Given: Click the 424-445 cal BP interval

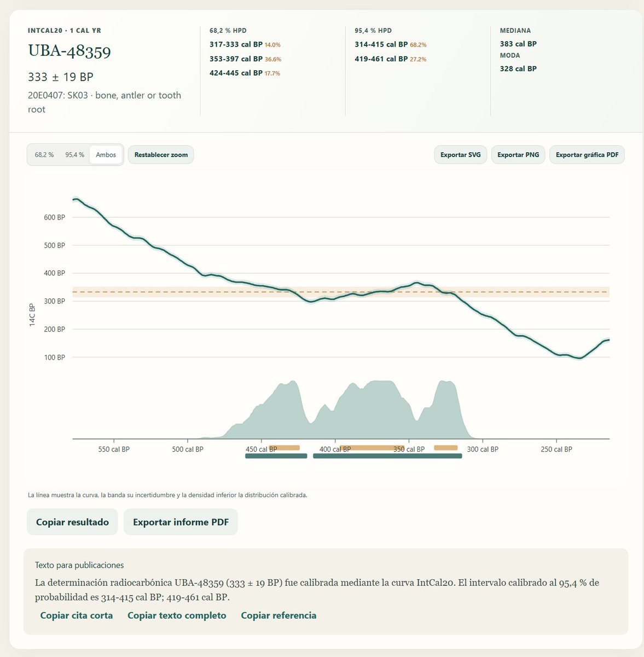Looking at the screenshot, I should point(236,73).
